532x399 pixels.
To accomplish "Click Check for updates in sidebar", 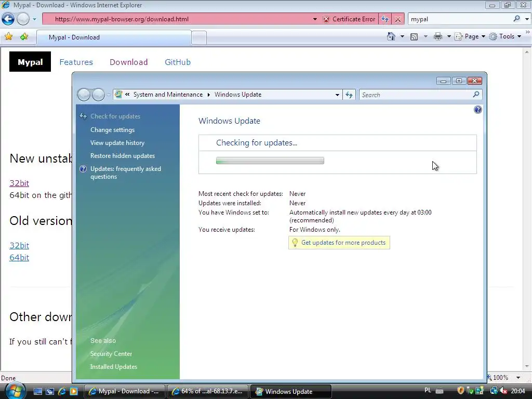I will click(115, 116).
